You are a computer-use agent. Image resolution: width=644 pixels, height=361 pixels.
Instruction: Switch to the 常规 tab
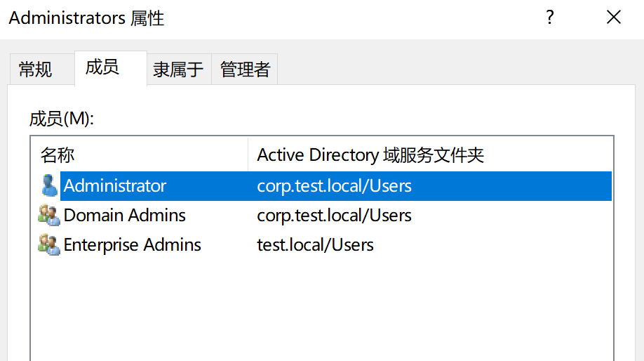(36, 70)
